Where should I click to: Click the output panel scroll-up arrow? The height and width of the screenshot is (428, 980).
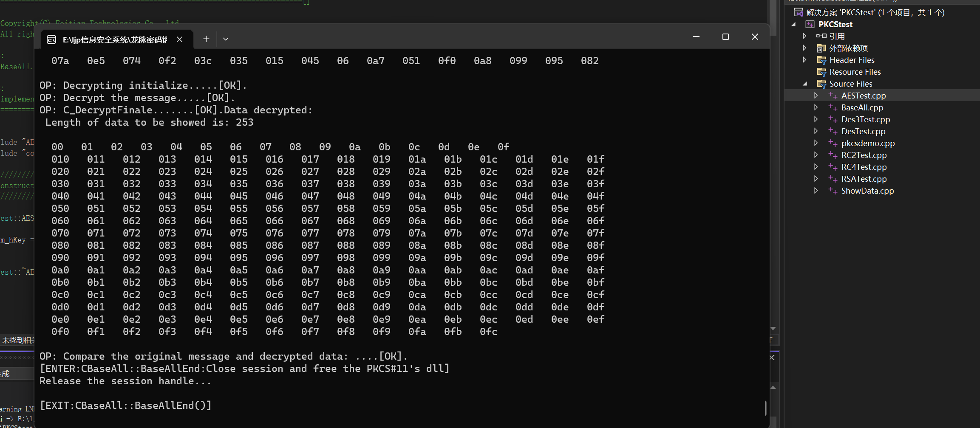[773, 387]
